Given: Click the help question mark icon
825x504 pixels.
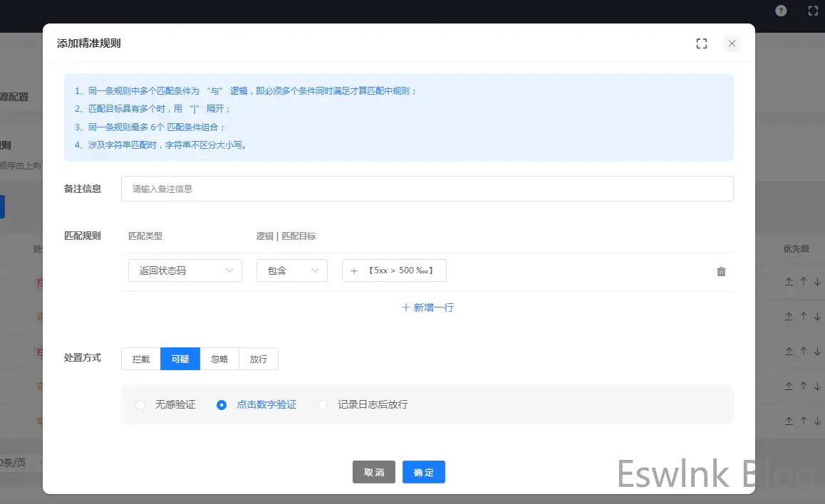Looking at the screenshot, I should click(x=781, y=11).
